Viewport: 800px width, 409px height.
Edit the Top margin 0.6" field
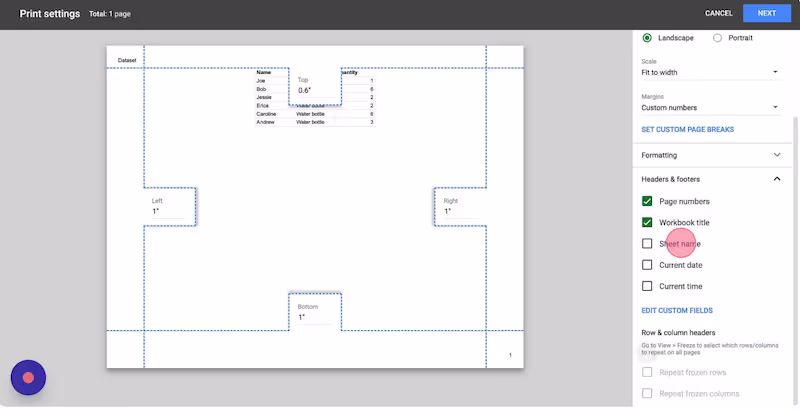click(x=315, y=90)
